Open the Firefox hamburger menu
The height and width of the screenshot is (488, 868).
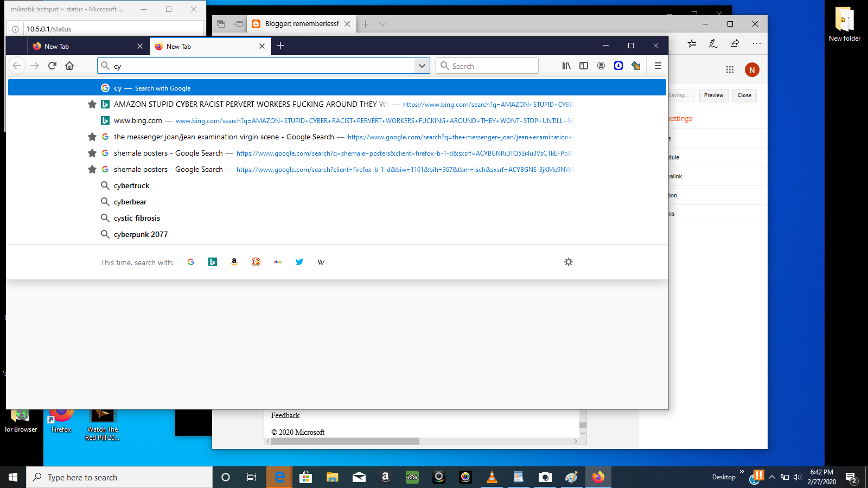(x=658, y=66)
